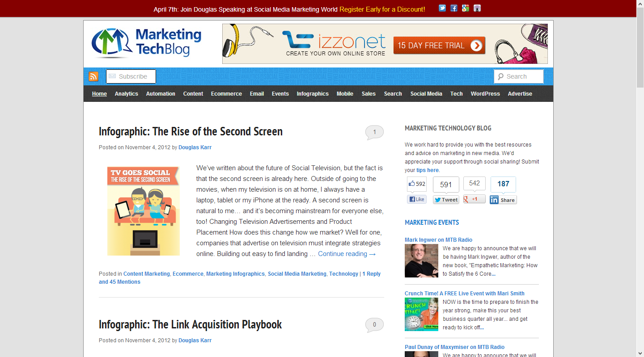Screen dimensions: 644x357
Task: Open Crunch Time live event with Mari Smith link
Action: pos(465,294)
